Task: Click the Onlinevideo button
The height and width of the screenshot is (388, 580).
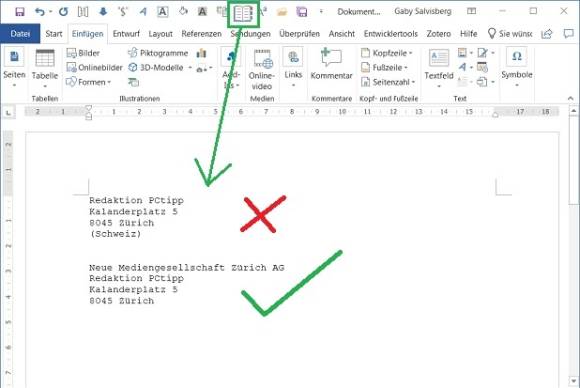Action: pyautogui.click(x=262, y=70)
